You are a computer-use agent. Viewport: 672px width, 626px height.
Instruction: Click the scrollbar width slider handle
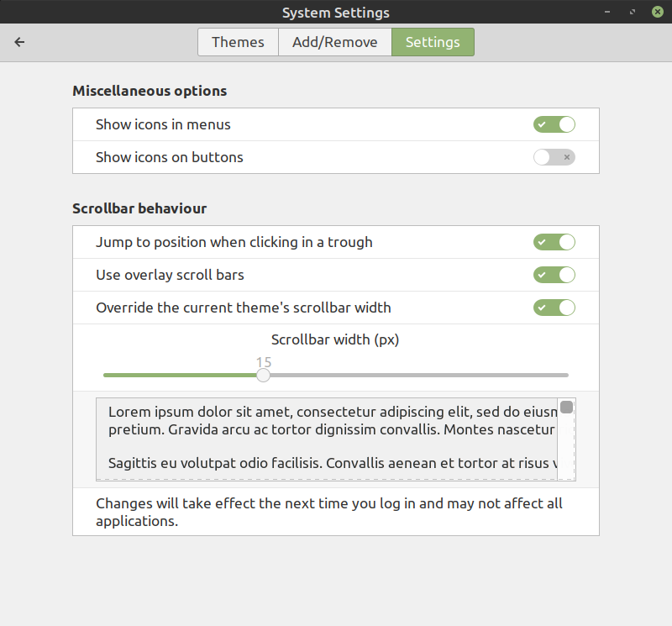pyautogui.click(x=263, y=375)
